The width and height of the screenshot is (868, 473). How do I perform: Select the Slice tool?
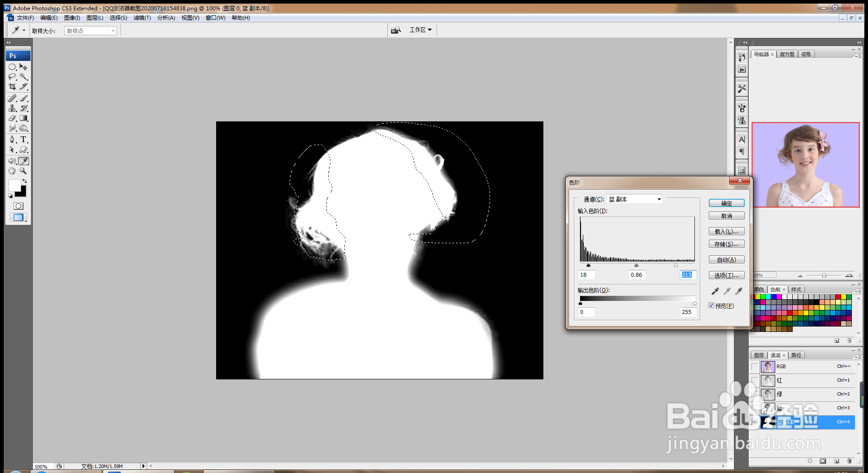(x=24, y=86)
